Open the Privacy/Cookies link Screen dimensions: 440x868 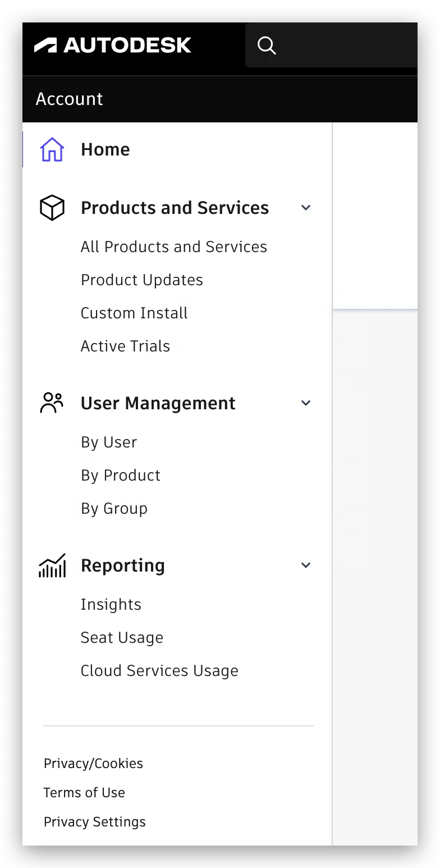coord(93,764)
